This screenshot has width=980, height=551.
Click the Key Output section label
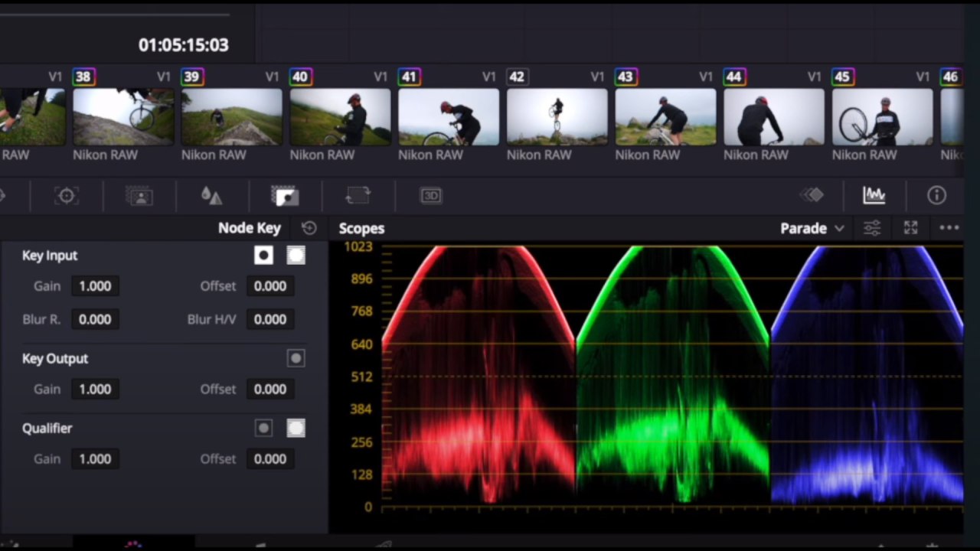point(55,358)
